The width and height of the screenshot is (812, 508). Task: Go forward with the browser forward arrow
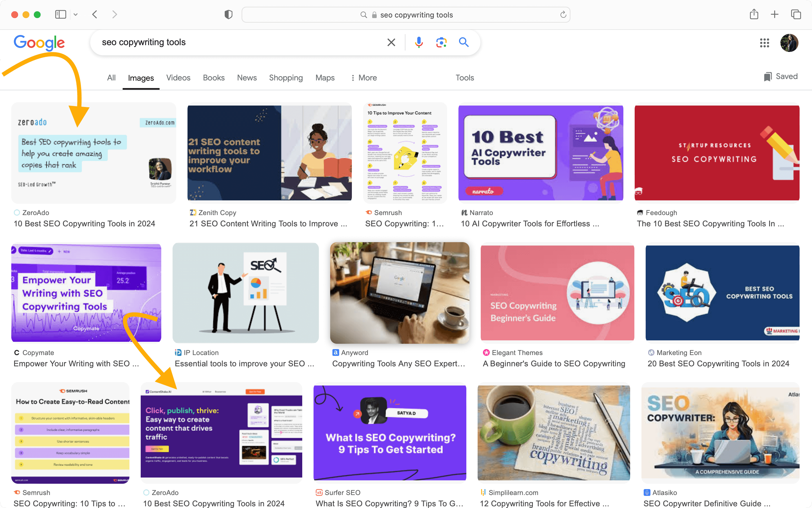click(x=114, y=14)
